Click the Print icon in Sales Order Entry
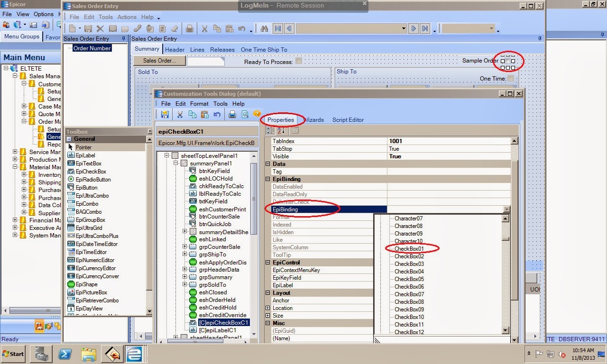Image resolution: width=607 pixels, height=364 pixels. [189, 28]
